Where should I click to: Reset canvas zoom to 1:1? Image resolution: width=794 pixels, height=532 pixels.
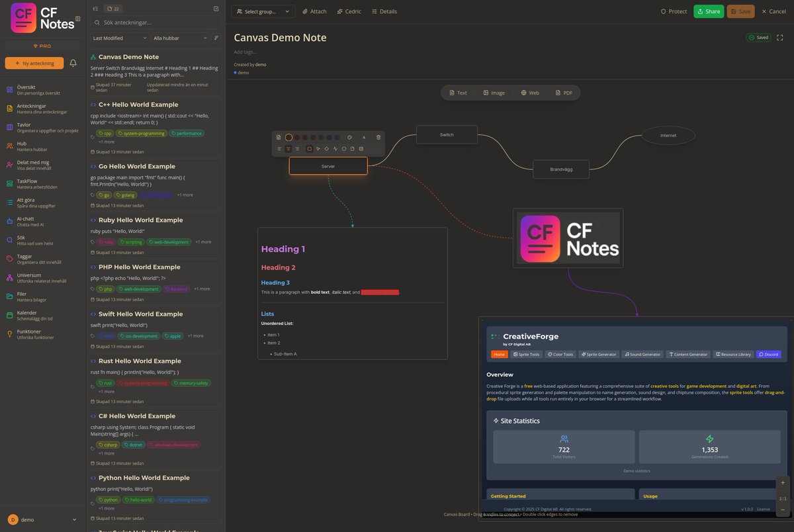click(783, 498)
